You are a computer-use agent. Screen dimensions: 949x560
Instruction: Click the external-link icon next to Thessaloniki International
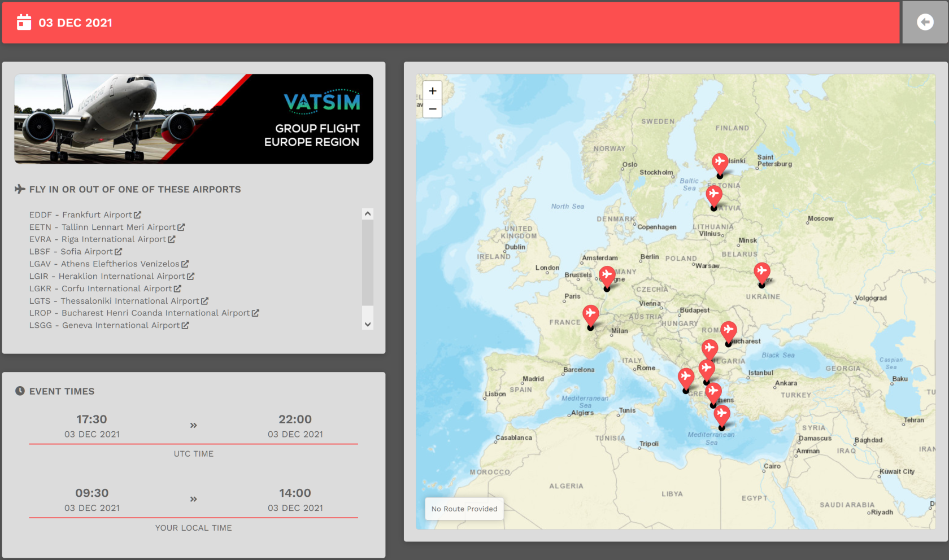pos(204,301)
